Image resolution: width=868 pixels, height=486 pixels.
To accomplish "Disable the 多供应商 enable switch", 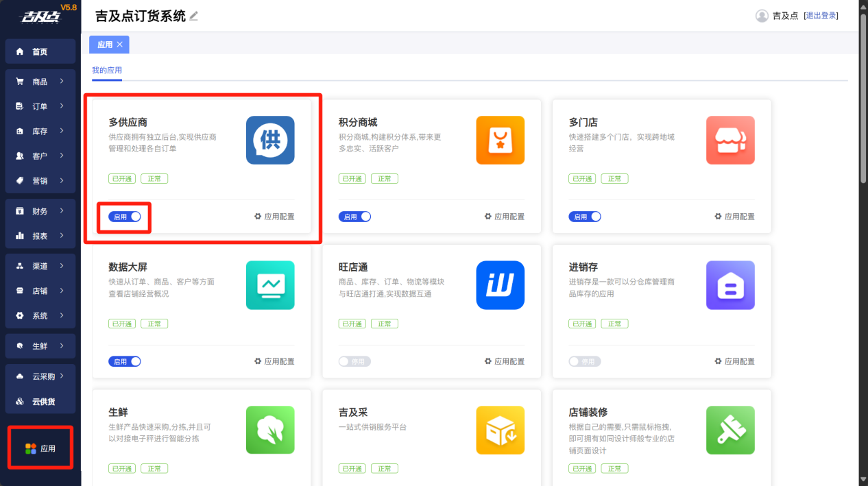I will [x=125, y=217].
